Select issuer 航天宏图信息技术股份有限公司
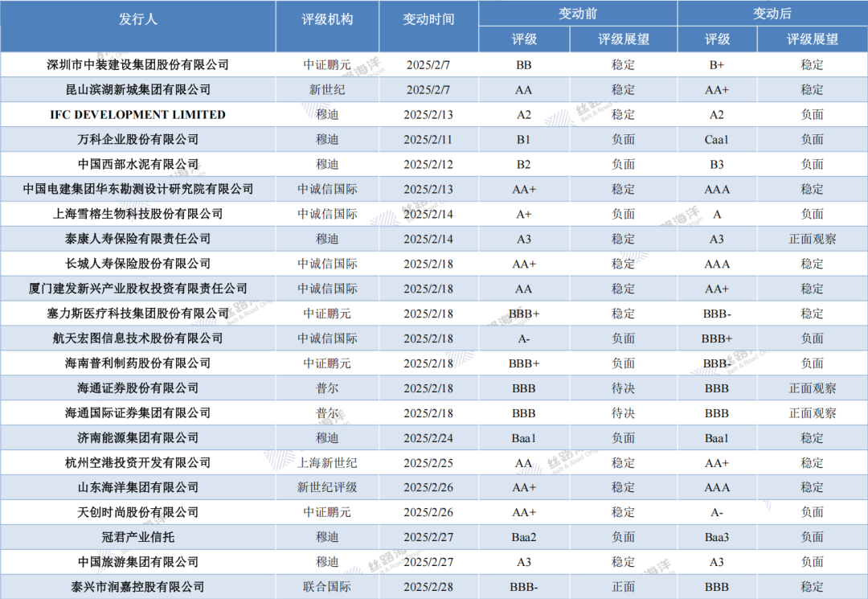The height and width of the screenshot is (599, 868). point(138,338)
